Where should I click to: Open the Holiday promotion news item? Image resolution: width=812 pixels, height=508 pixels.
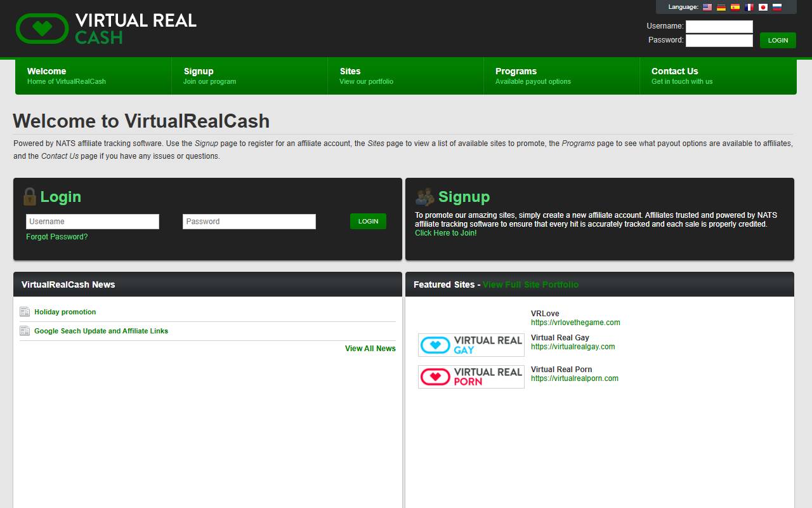tap(65, 312)
